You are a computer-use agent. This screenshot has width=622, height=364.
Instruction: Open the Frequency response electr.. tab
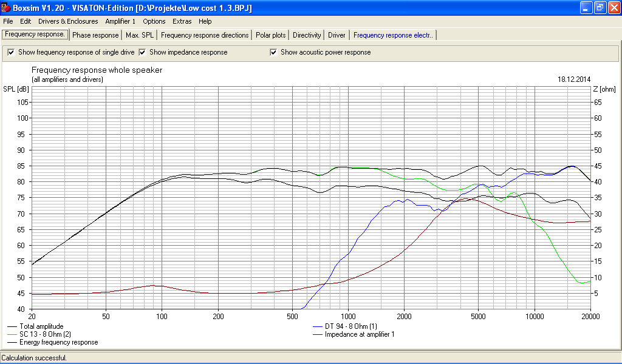(x=393, y=35)
